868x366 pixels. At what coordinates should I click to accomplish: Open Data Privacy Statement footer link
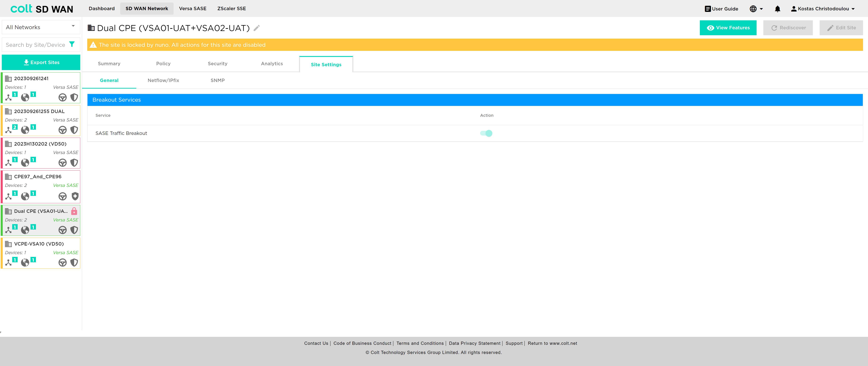click(475, 343)
